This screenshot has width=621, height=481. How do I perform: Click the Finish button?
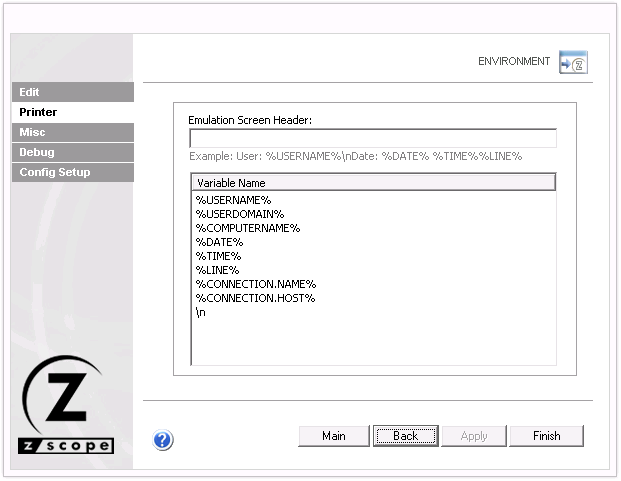coord(546,436)
